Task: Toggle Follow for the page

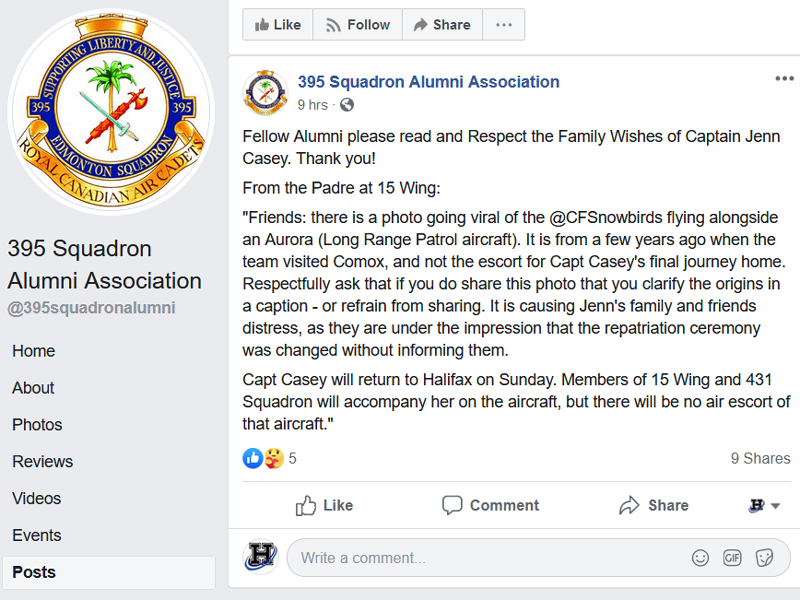Action: coord(358,24)
